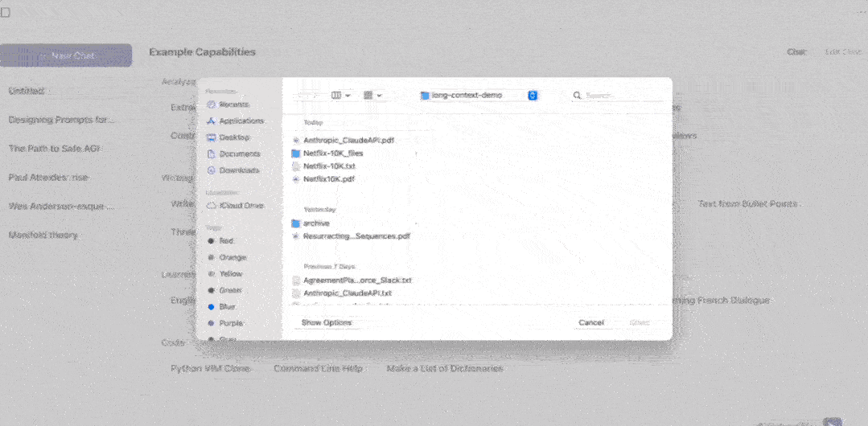Start a New Chat in background window
The width and height of the screenshot is (868, 426).
point(66,55)
